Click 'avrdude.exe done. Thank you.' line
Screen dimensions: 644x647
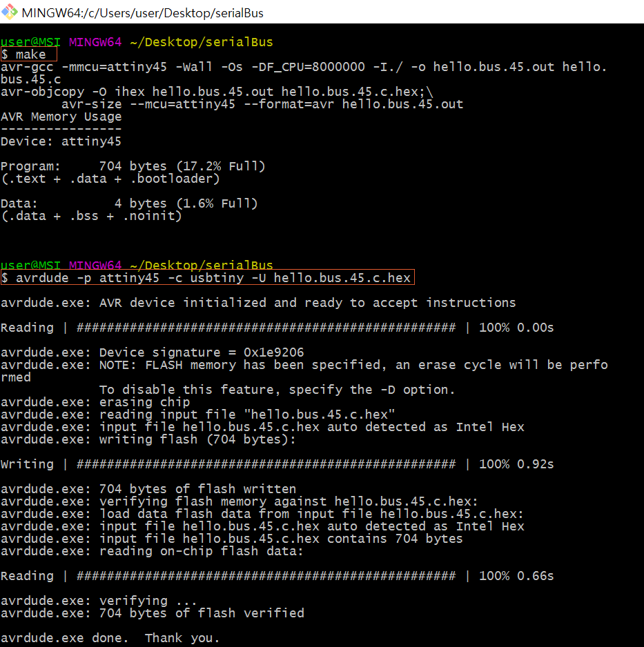[x=110, y=638]
